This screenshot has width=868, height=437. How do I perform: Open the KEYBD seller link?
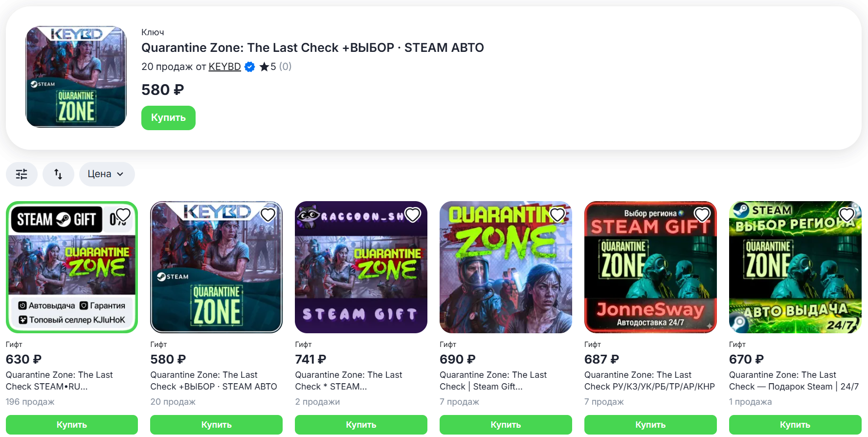point(224,67)
